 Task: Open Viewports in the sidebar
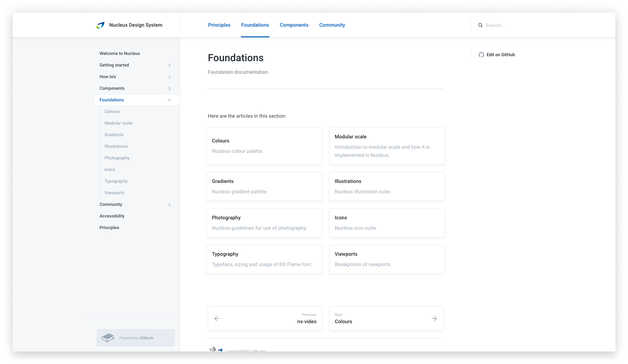pyautogui.click(x=114, y=193)
